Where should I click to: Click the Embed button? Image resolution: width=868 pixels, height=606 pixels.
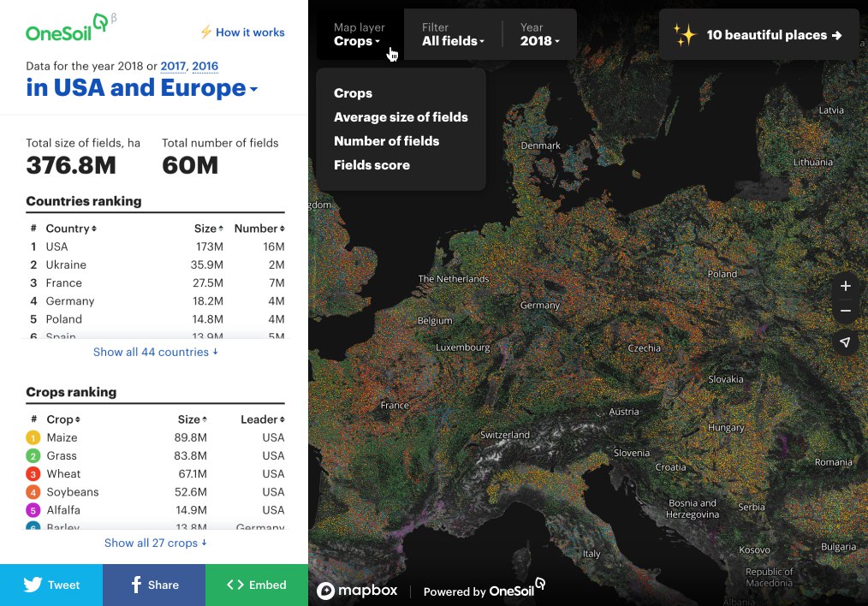point(257,585)
